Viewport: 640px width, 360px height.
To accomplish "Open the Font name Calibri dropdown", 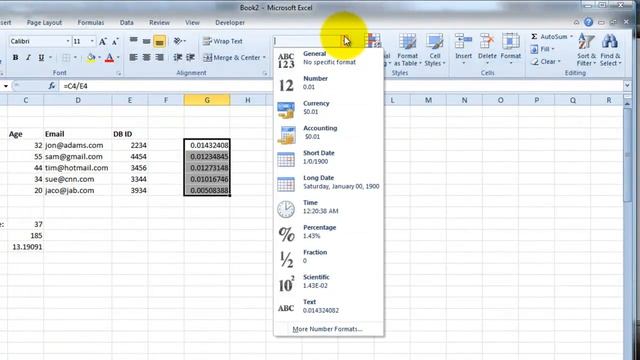I will (68, 41).
